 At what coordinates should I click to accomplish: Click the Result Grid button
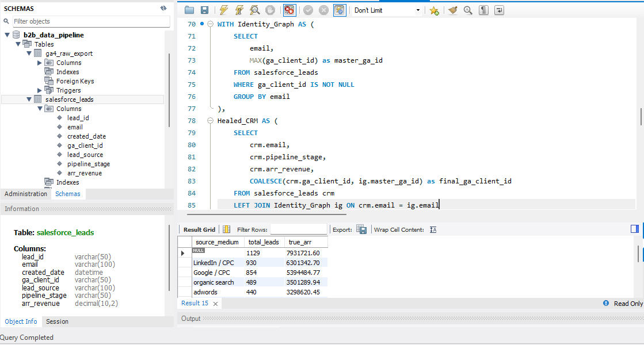coord(199,230)
